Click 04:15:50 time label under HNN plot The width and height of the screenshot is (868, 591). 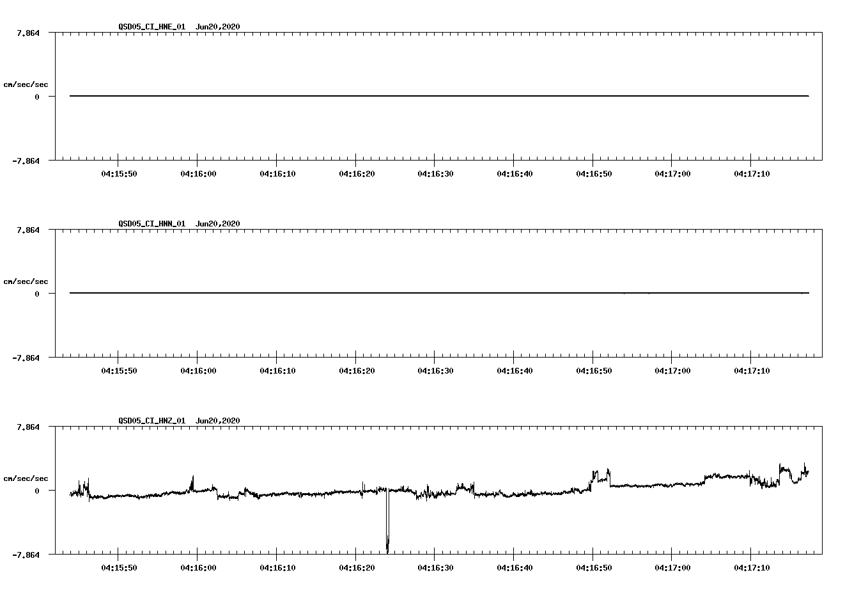(119, 370)
